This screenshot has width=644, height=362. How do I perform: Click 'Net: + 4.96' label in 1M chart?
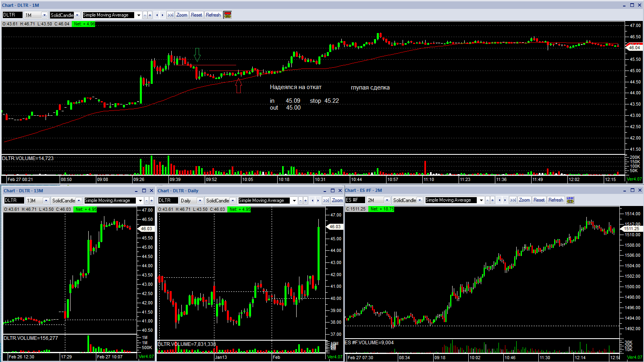click(83, 24)
